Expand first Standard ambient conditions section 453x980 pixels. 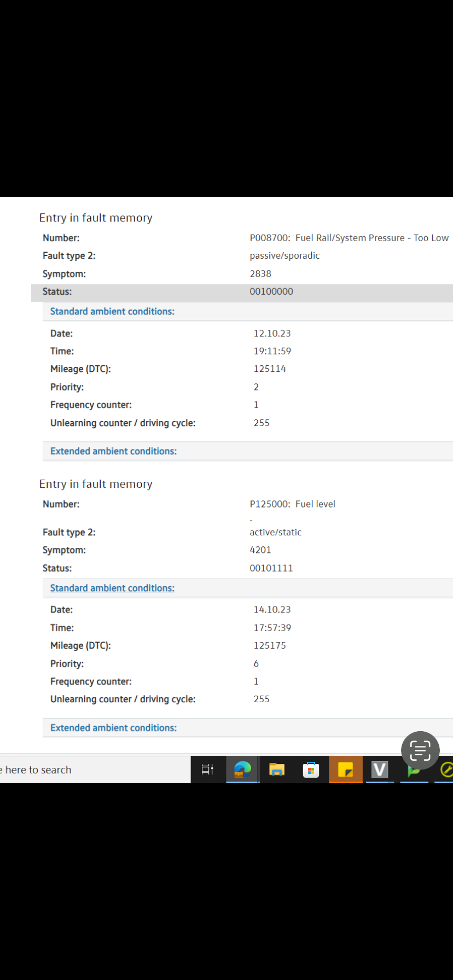coord(112,311)
